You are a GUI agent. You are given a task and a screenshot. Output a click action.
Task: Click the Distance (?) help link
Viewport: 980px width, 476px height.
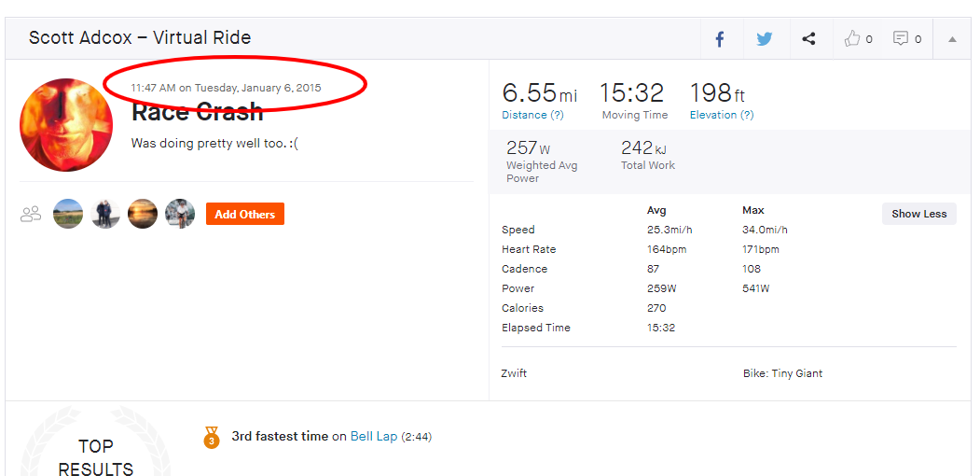532,115
